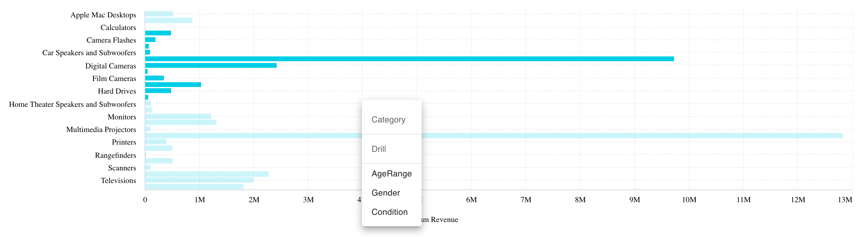Select the Calculators dark bar
The width and height of the screenshot is (868, 237).
point(158,33)
